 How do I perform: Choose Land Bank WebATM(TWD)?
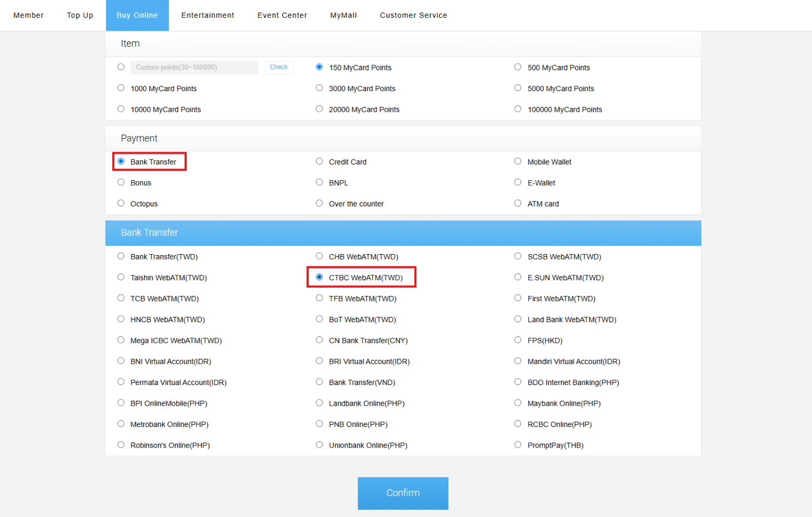click(x=518, y=319)
